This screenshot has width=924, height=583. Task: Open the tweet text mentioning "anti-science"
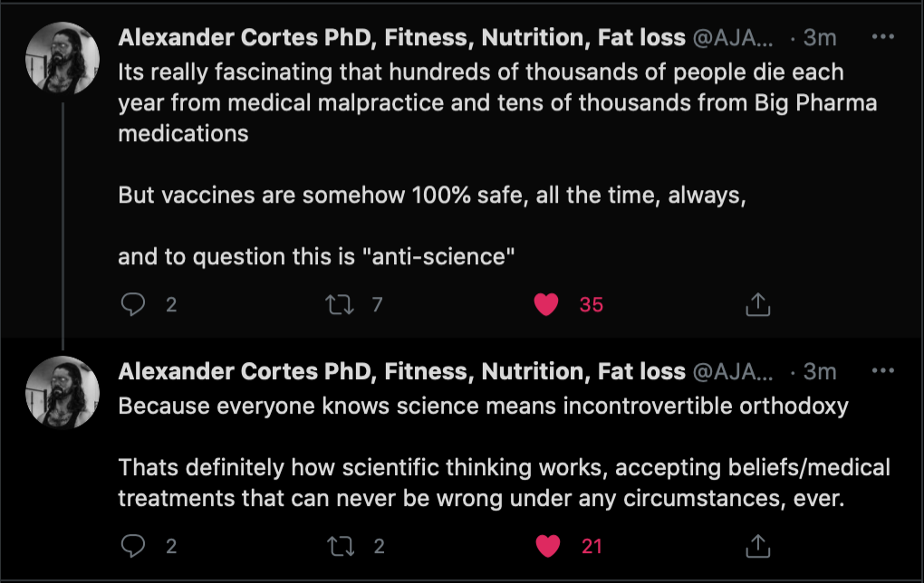316,257
